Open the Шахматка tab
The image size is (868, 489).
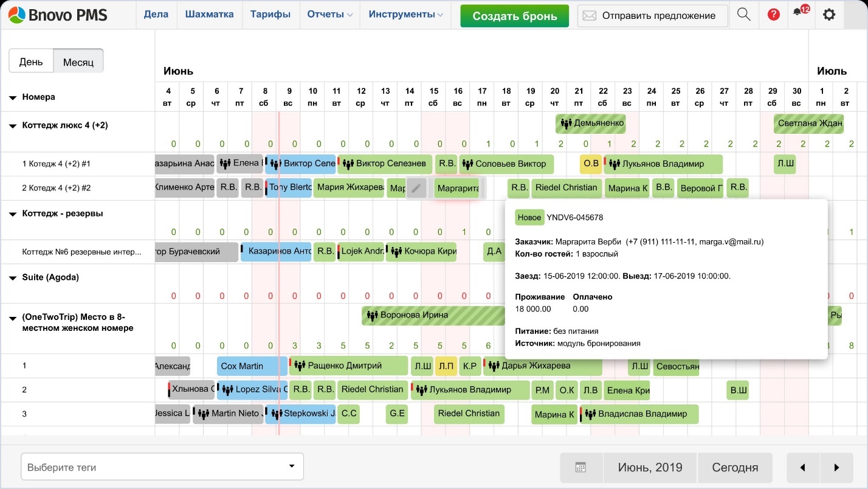tap(209, 15)
